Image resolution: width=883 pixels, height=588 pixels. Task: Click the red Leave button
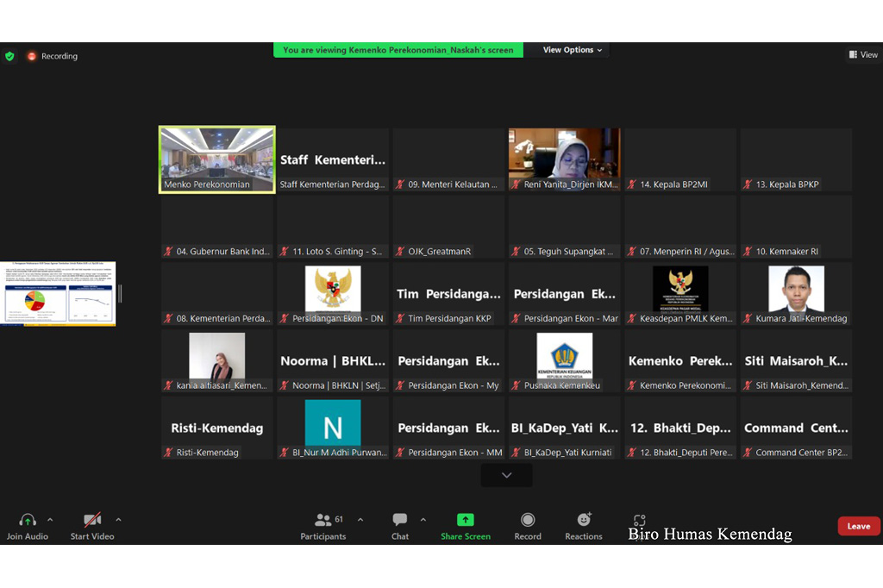tap(858, 526)
